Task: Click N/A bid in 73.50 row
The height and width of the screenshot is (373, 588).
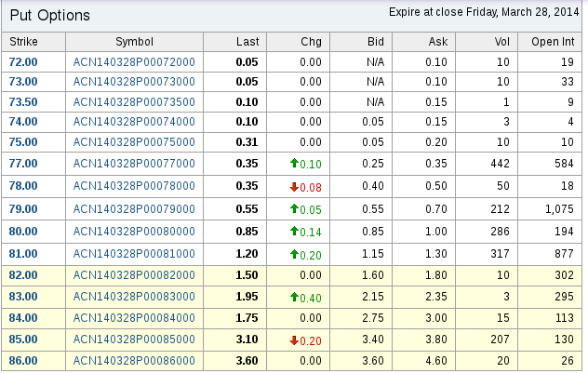Action: coord(376,102)
